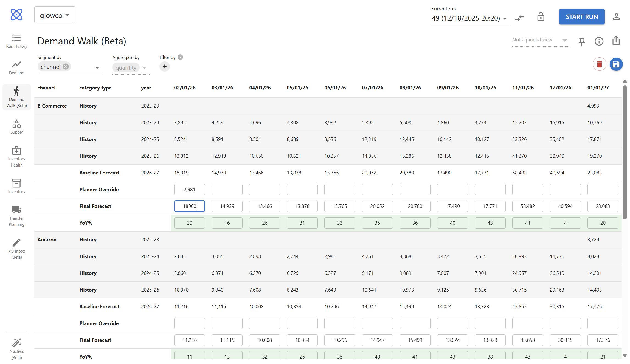Save changes with the blue save button
This screenshot has height=364, width=630.
point(616,64)
